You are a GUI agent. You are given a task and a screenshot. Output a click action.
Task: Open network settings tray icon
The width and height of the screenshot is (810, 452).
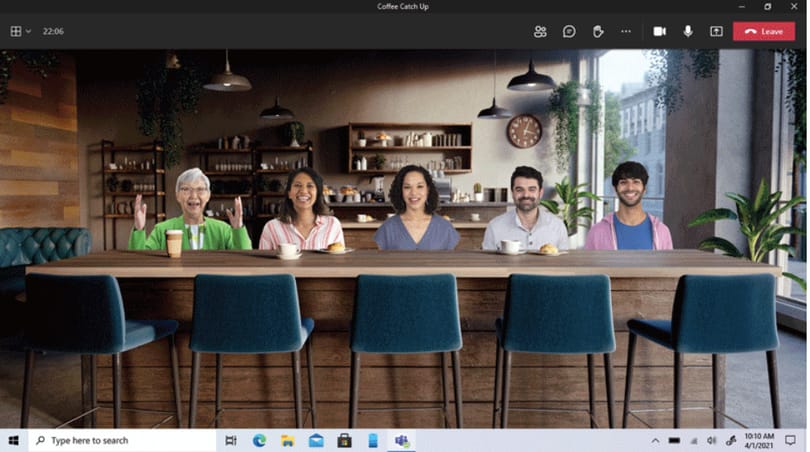[x=694, y=441]
